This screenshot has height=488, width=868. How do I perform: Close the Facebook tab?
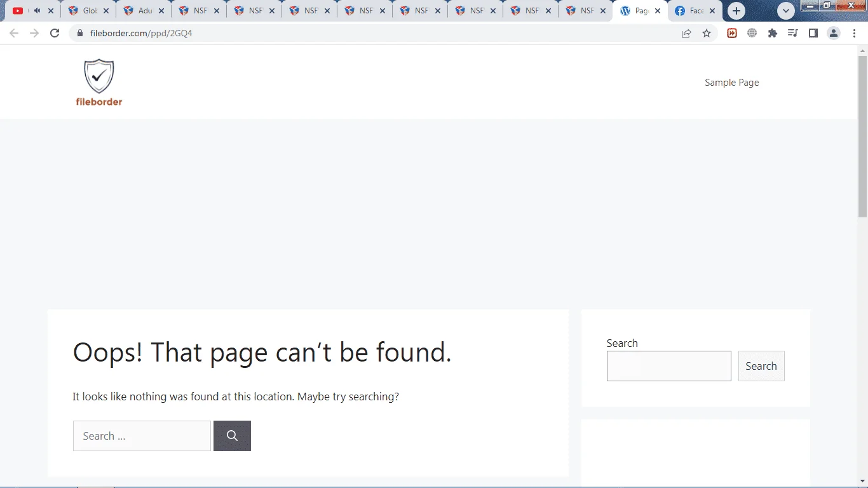point(713,11)
